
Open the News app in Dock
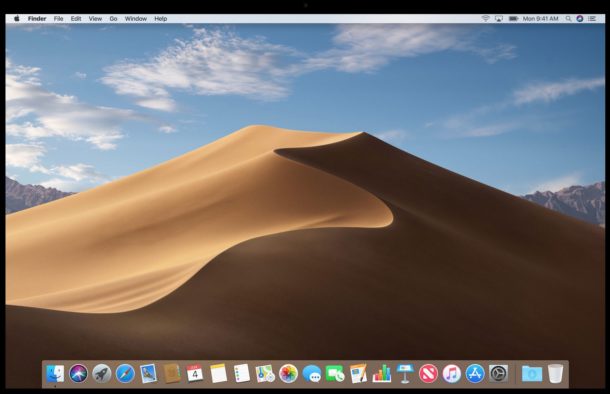[428, 373]
